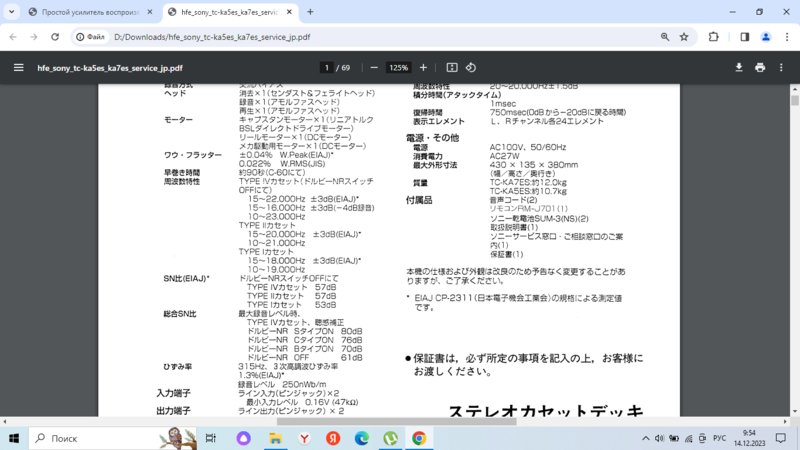Reload the current page
Viewport: 800px width, 450px height.
[55, 37]
